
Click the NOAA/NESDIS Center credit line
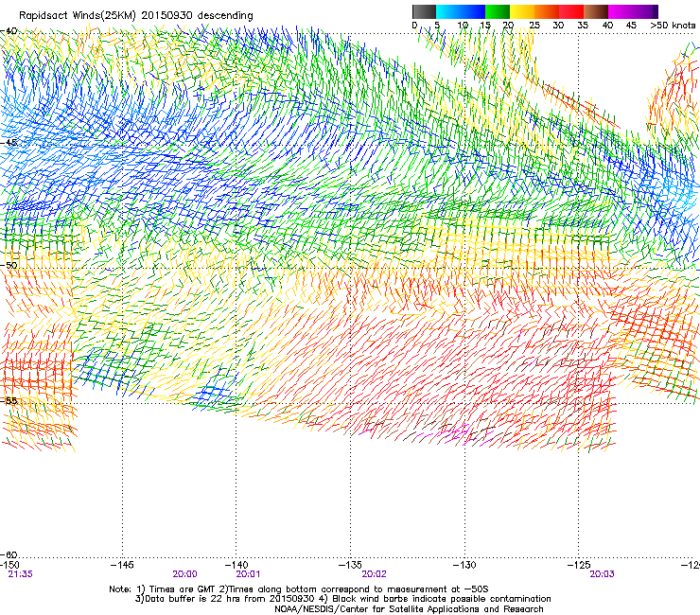point(409,609)
